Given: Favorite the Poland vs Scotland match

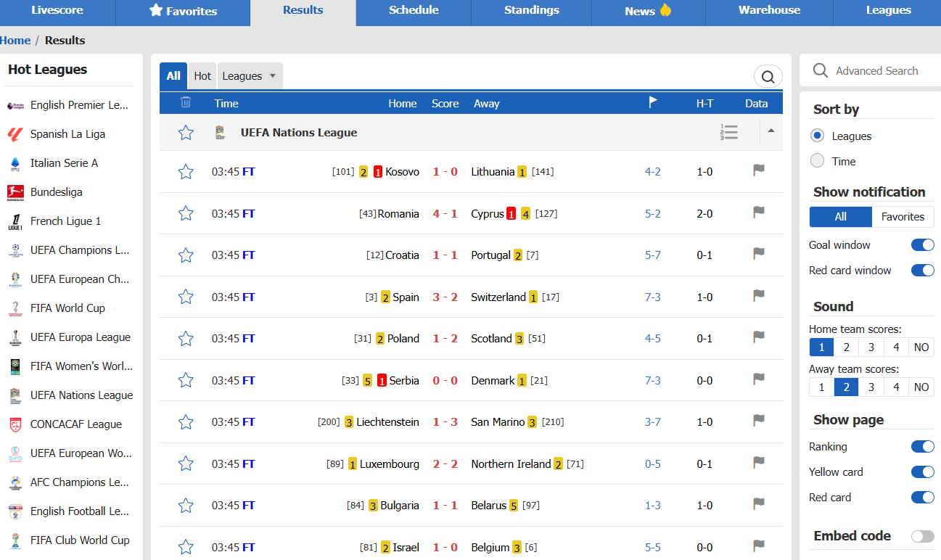Looking at the screenshot, I should click(x=186, y=339).
